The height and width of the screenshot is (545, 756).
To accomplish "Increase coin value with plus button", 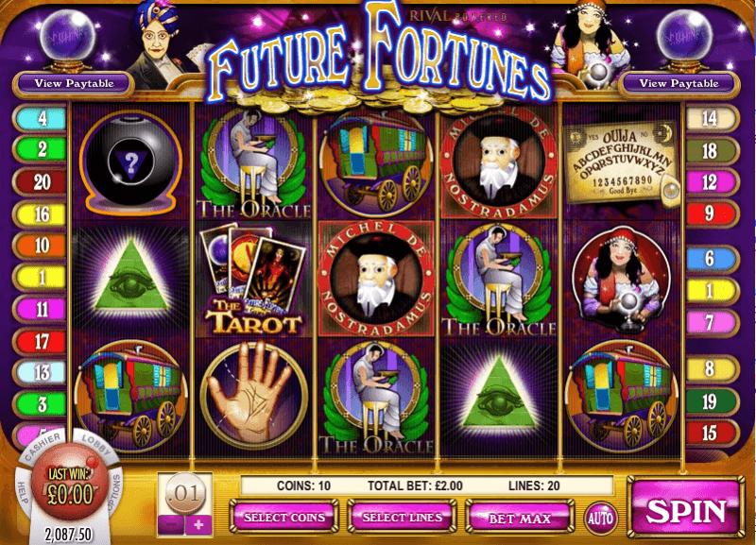I will point(198,525).
